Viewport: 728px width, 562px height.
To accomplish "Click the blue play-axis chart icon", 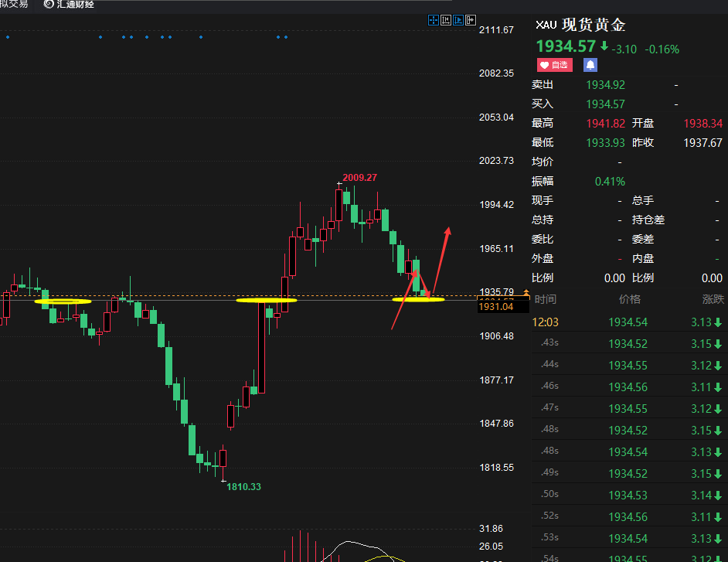I will coord(458,20).
